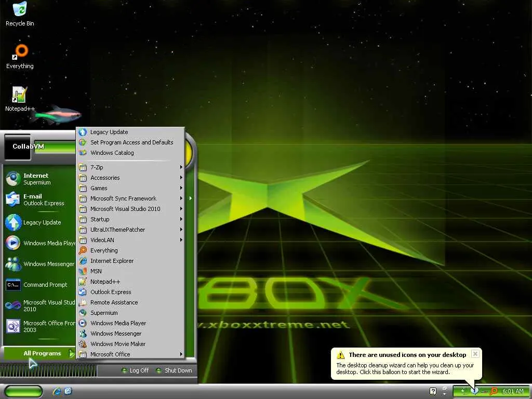Click the All Programs button
The width and height of the screenshot is (532, 399).
tap(39, 353)
